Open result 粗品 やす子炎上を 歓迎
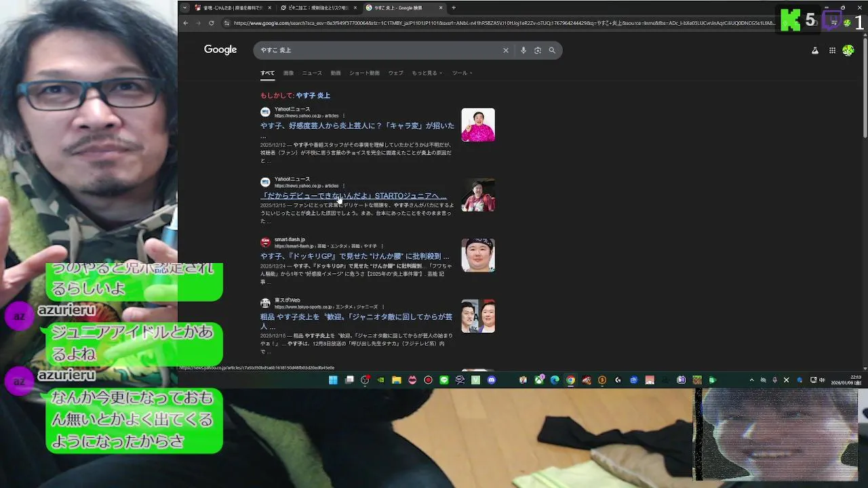This screenshot has width=868, height=488. [x=356, y=321]
